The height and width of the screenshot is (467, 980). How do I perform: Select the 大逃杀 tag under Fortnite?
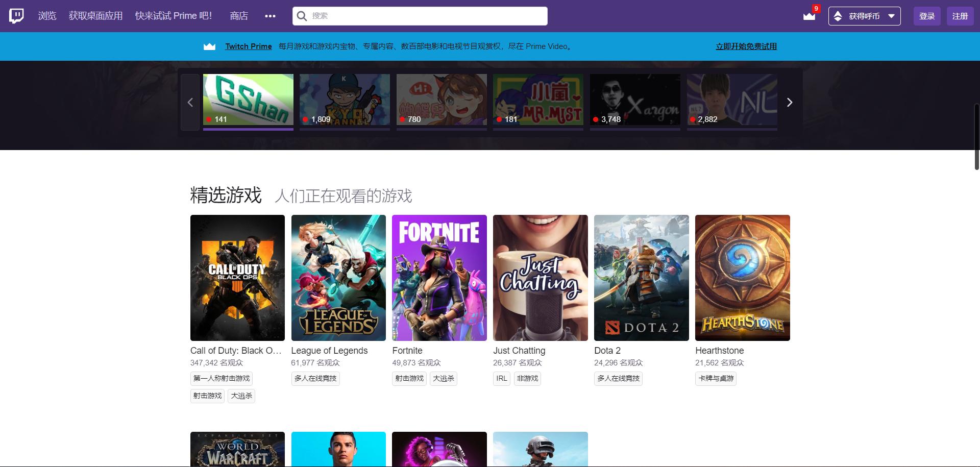coord(444,379)
